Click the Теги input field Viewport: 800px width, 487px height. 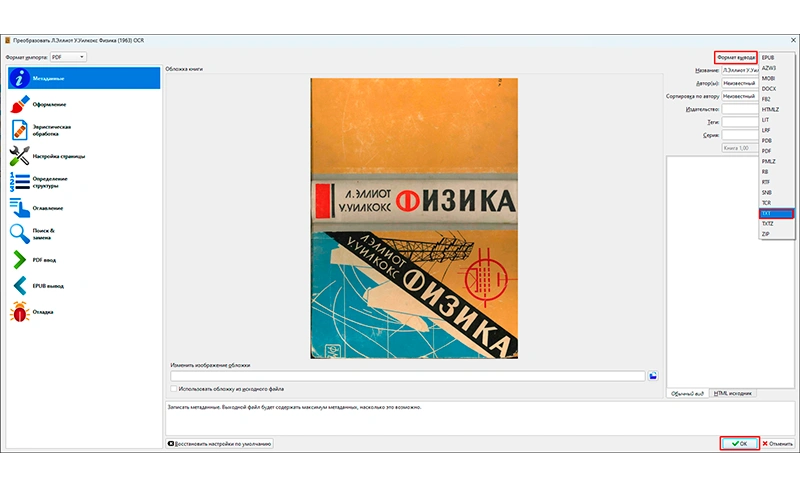click(x=740, y=122)
